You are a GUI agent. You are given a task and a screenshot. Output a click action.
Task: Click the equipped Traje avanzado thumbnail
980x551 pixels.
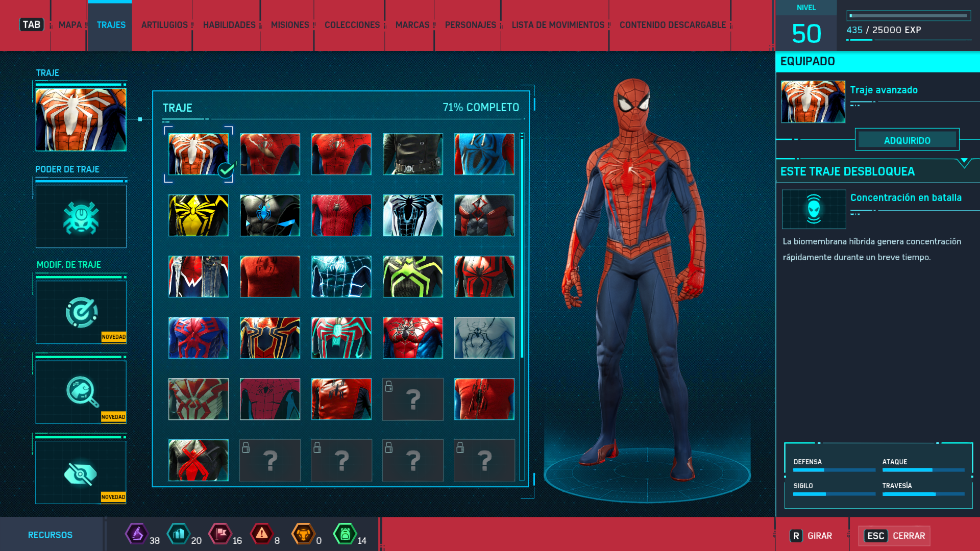pyautogui.click(x=813, y=102)
